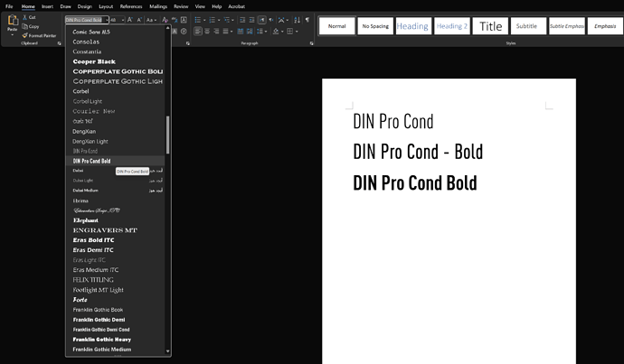Toggle center alignment
This screenshot has width=624, height=364.
tap(207, 31)
